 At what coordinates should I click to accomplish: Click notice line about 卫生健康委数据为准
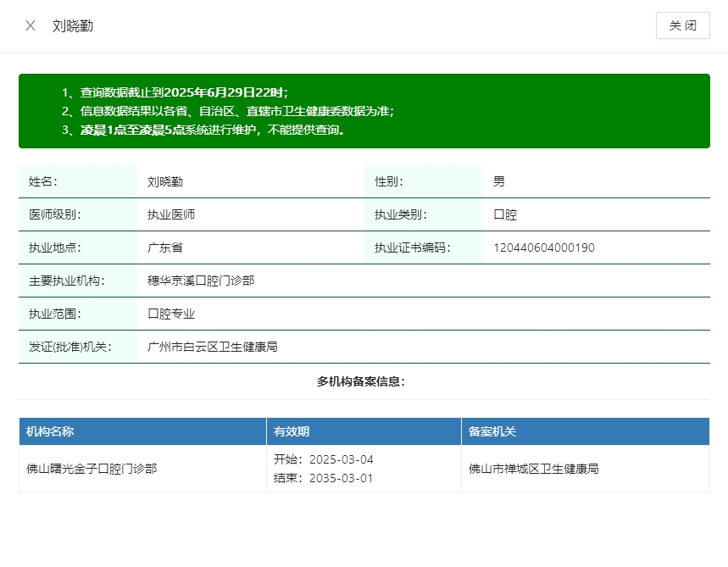click(x=228, y=111)
